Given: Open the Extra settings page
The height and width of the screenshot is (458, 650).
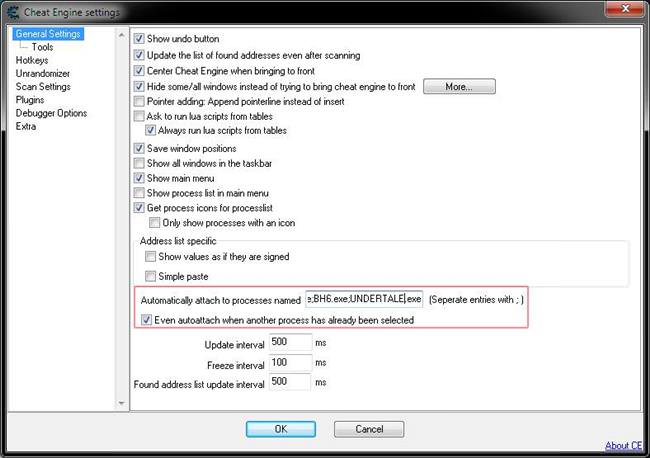Looking at the screenshot, I should [26, 126].
